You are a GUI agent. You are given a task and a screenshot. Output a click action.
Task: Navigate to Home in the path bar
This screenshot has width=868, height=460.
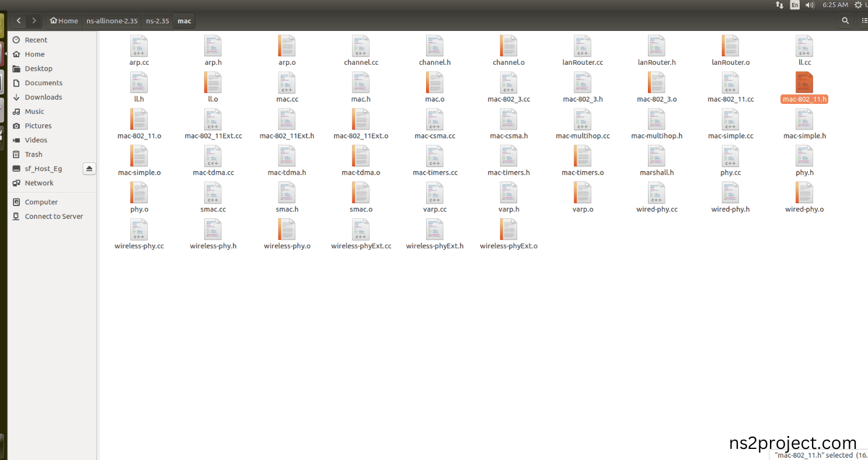click(x=64, y=21)
